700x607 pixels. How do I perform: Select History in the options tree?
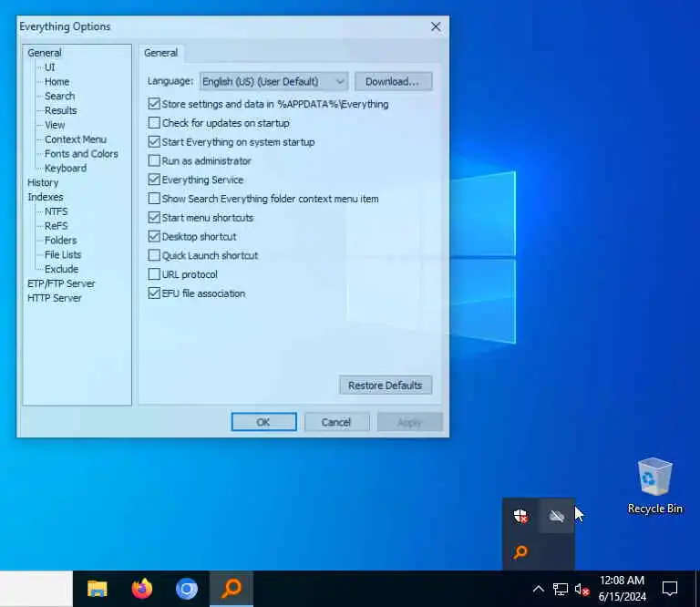tap(43, 182)
